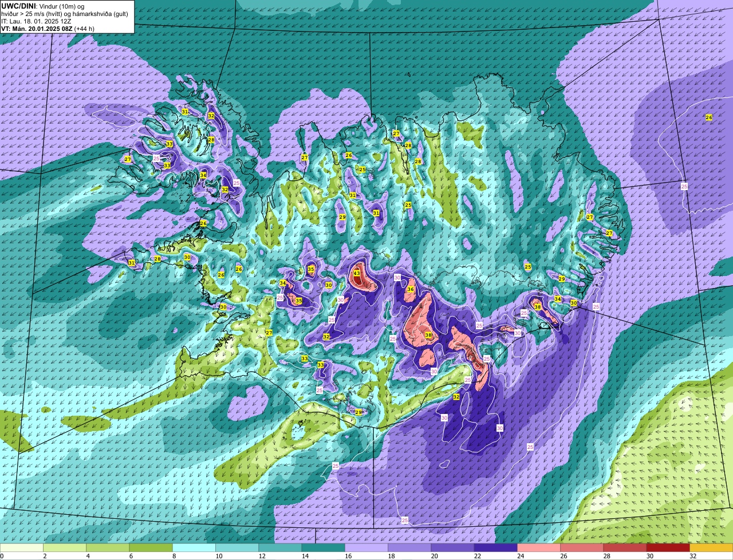Image resolution: width=733 pixels, height=560 pixels.
Task: Click the 28–30 m/s red legend swatch
Action: coord(625,547)
